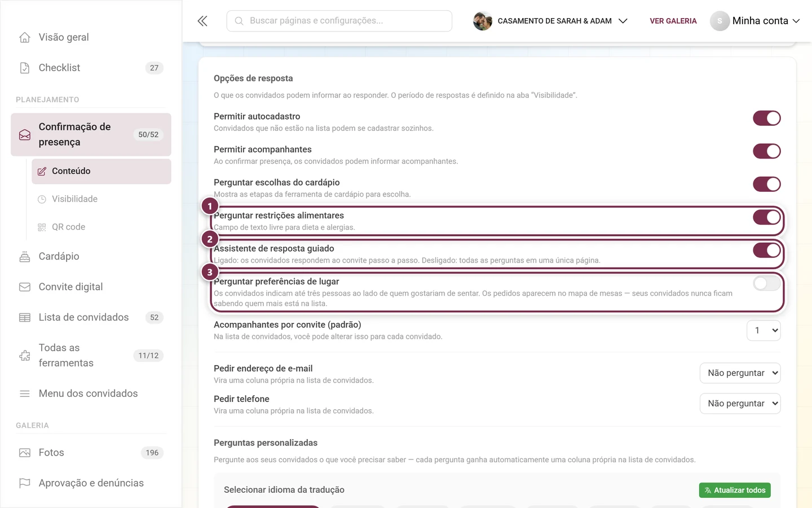Open QR code sub-item
The width and height of the screenshot is (812, 508).
101,227
